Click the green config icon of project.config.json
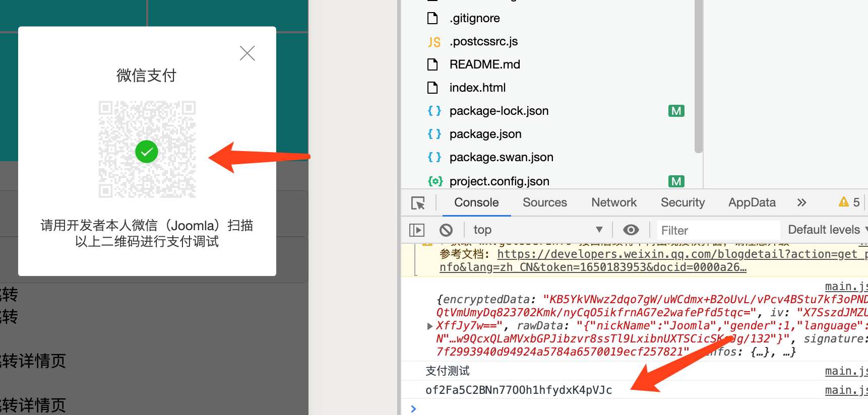Screen dimensions: 868x415 point(435,181)
